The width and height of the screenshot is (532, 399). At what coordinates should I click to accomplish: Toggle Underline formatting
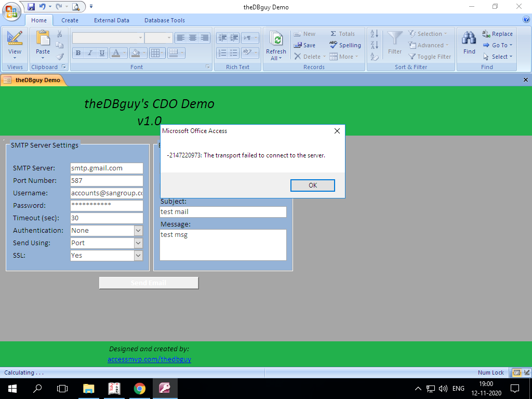[102, 53]
